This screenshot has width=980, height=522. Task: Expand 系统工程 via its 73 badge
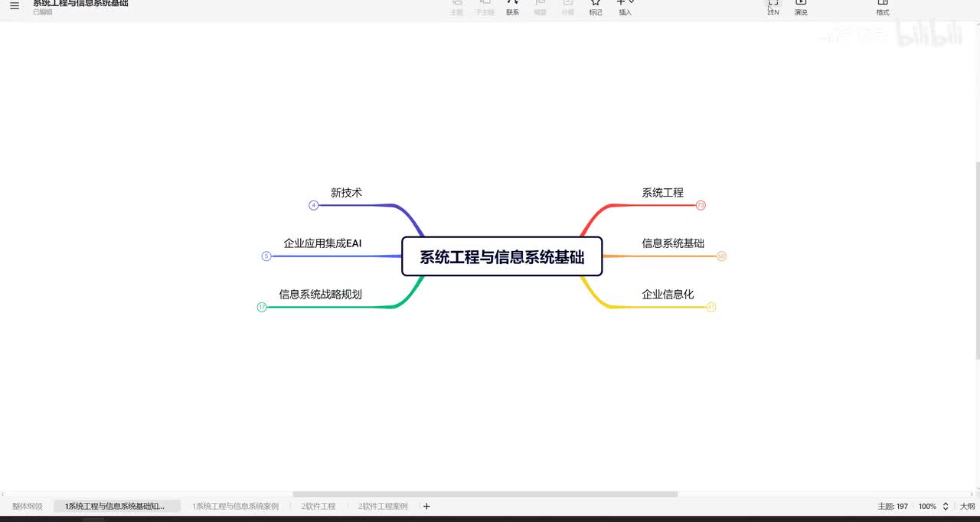pyautogui.click(x=701, y=205)
